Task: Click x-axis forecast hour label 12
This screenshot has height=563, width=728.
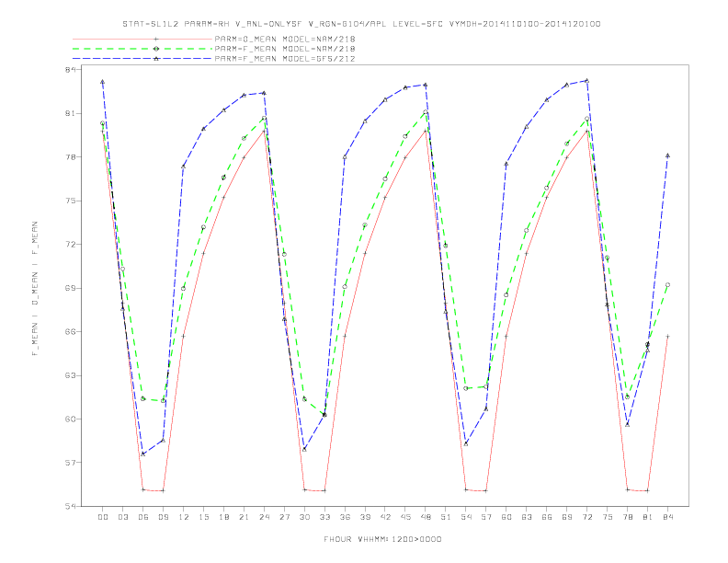Action: click(184, 517)
